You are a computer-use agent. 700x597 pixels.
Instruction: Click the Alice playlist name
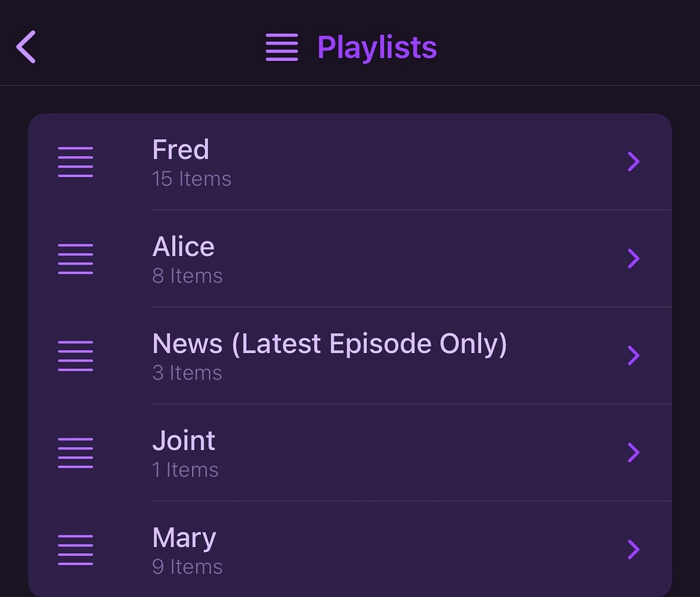point(183,246)
